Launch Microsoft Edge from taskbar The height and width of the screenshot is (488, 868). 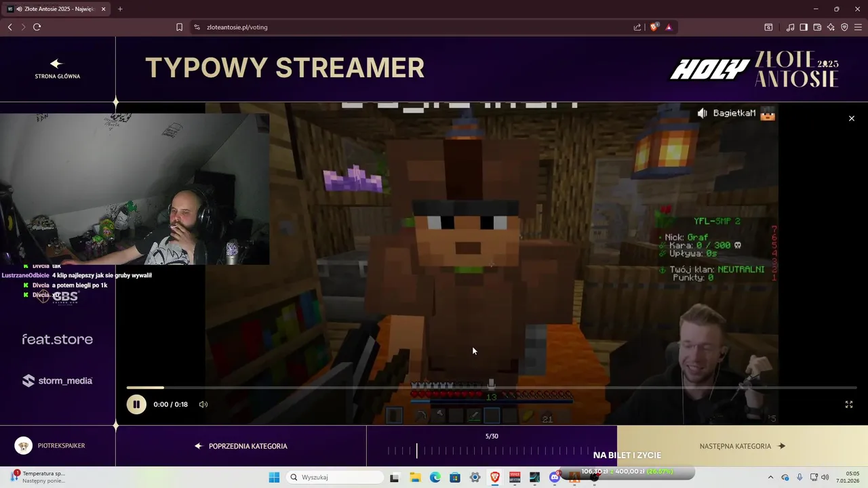(x=435, y=477)
